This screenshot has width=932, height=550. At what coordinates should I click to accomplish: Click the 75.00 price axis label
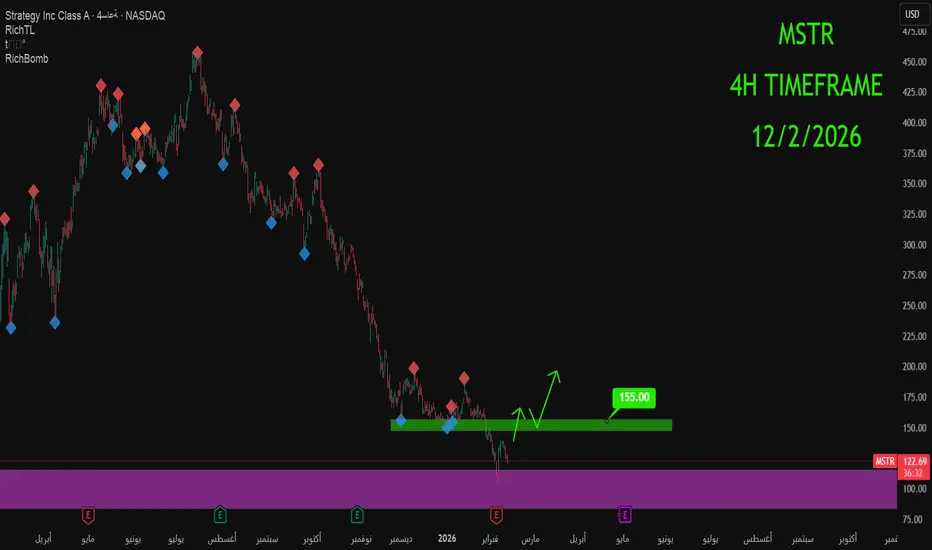click(x=914, y=520)
